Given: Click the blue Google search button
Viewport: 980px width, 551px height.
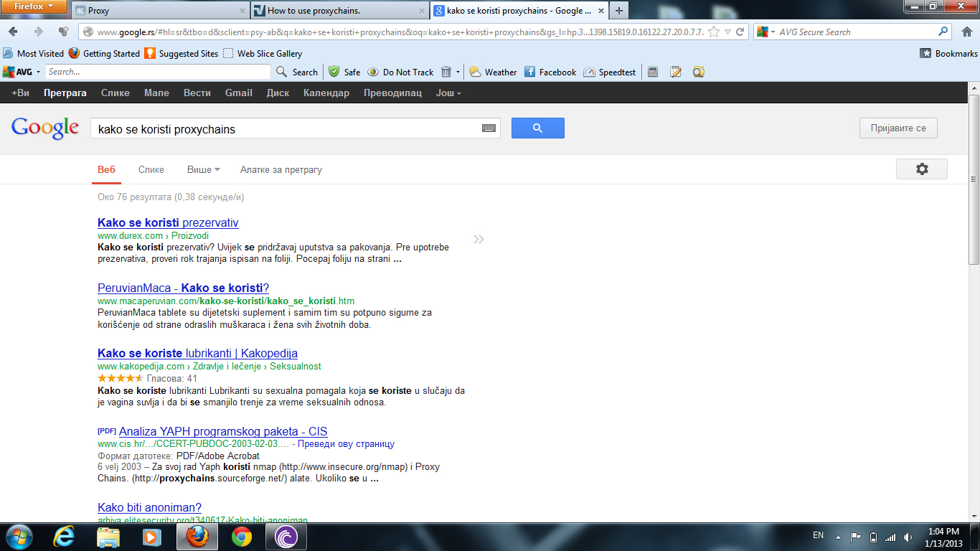Looking at the screenshot, I should [x=537, y=128].
